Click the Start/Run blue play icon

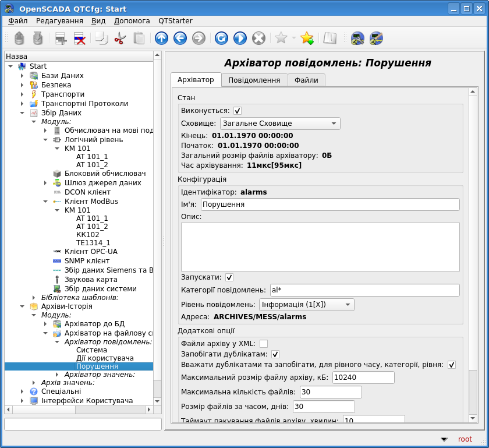click(240, 38)
